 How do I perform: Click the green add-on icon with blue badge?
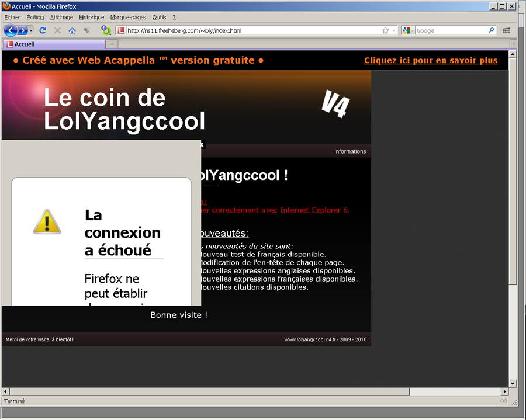(106, 30)
